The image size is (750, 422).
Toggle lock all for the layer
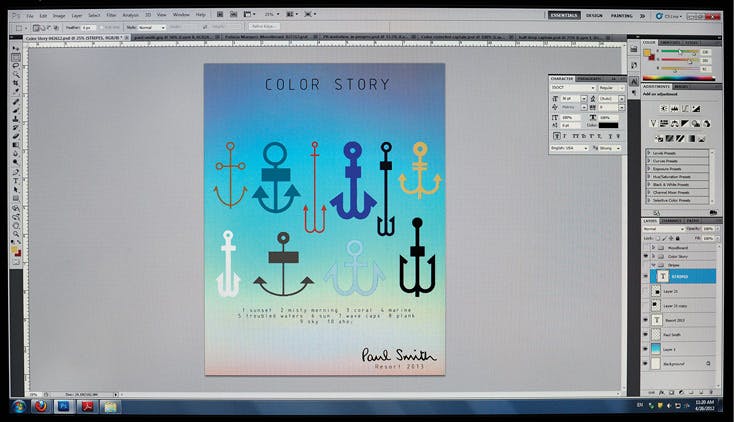(x=678, y=238)
